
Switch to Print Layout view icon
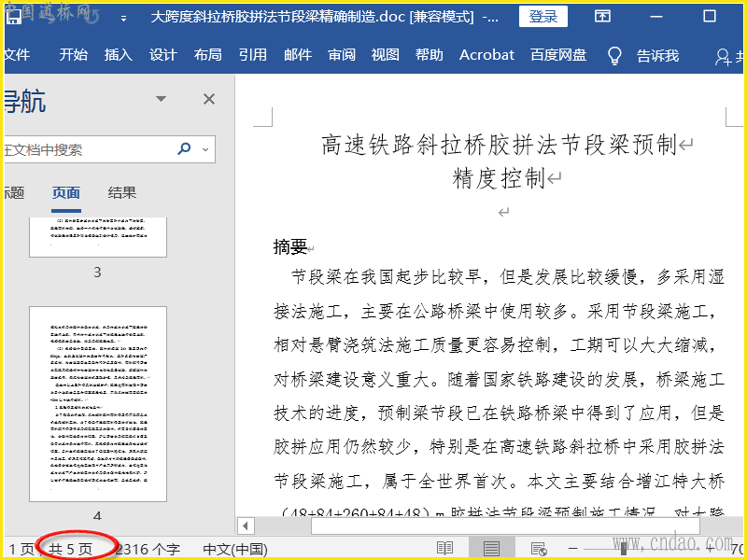coord(491,549)
